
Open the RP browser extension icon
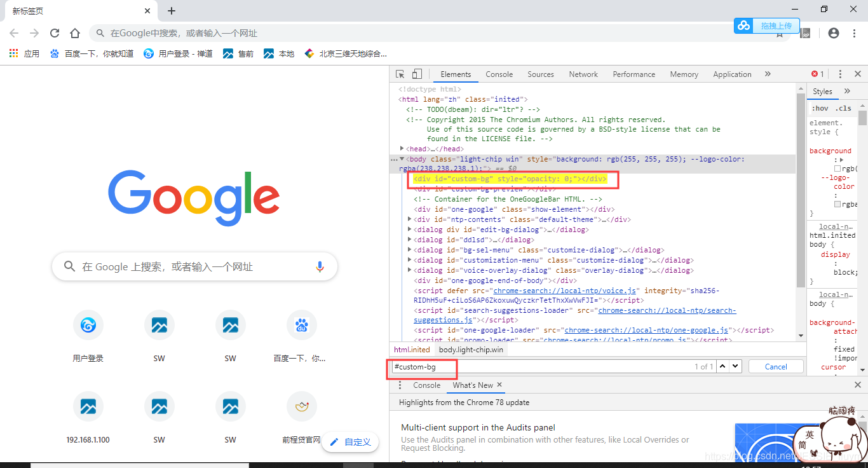pyautogui.click(x=805, y=33)
